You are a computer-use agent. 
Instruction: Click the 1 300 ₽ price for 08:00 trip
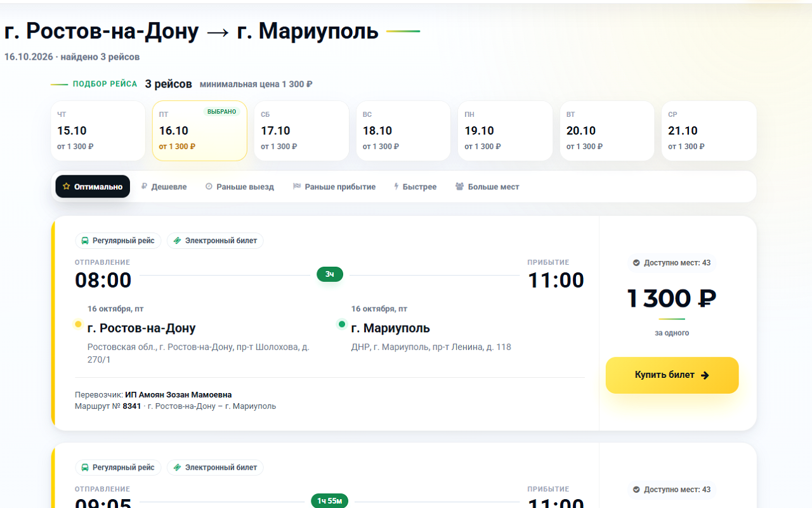(x=672, y=298)
